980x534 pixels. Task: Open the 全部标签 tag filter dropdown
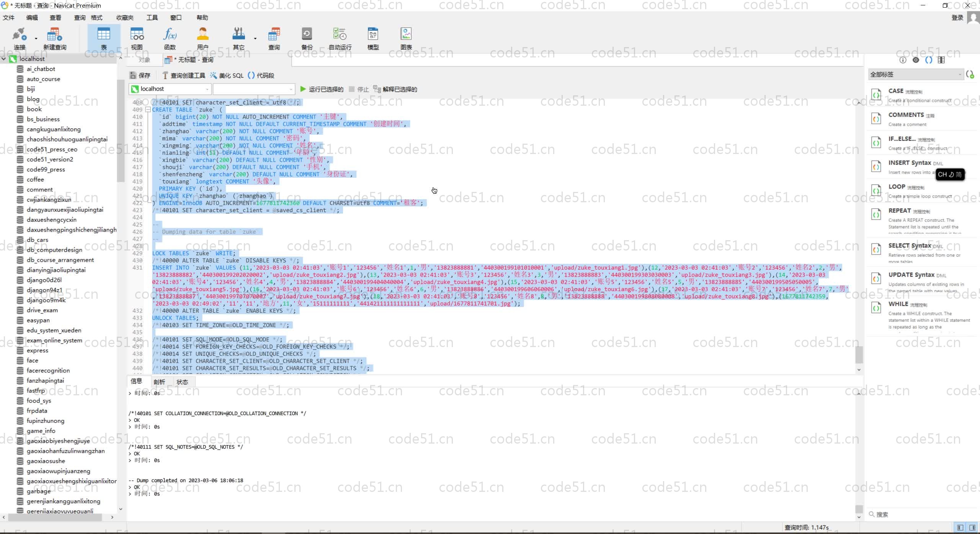(915, 75)
